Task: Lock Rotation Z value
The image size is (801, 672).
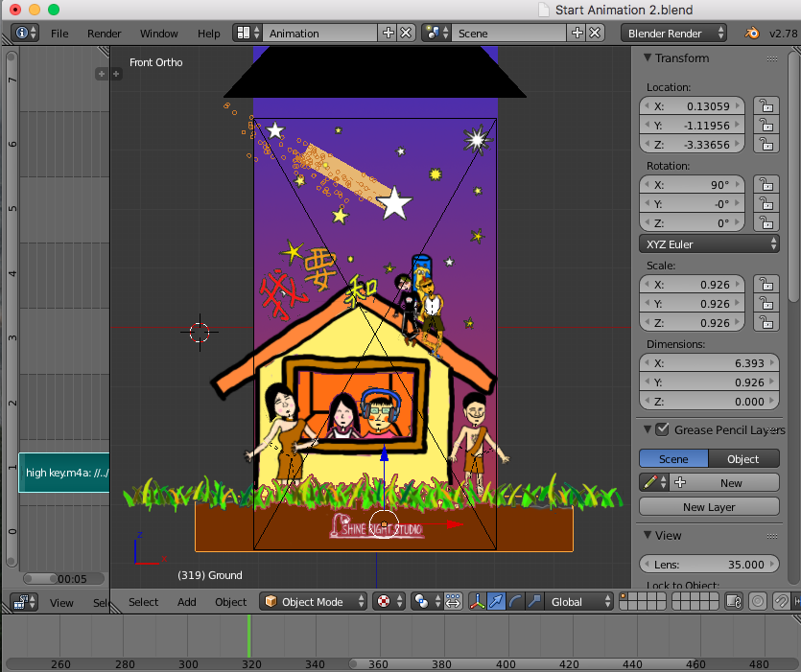Action: click(x=766, y=223)
